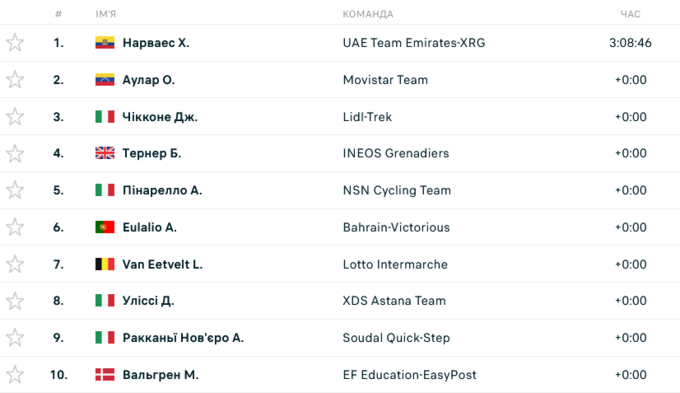This screenshot has height=393, width=680.
Task: Star the rider Eulalio A.
Action: pos(15,227)
